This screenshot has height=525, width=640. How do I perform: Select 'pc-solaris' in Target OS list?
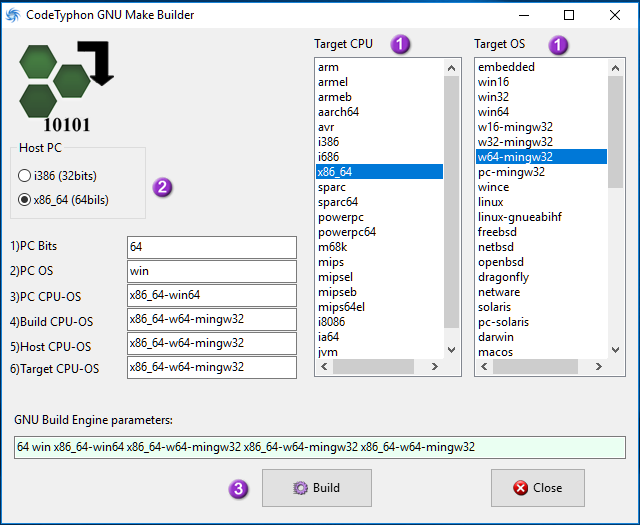pos(542,322)
